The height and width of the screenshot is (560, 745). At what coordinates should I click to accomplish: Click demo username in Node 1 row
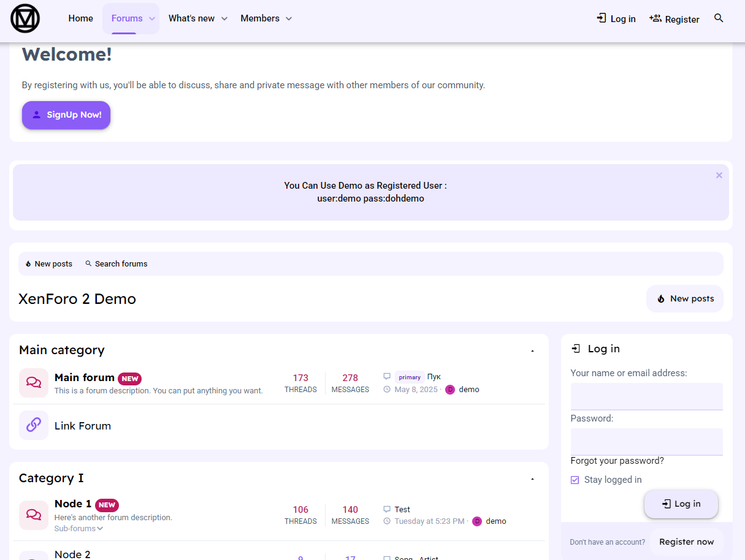click(496, 521)
